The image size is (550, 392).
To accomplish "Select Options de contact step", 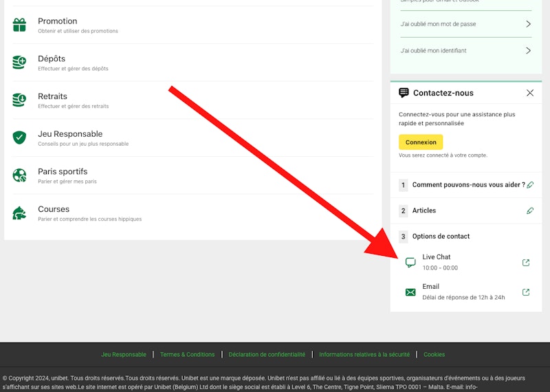I will click(441, 237).
